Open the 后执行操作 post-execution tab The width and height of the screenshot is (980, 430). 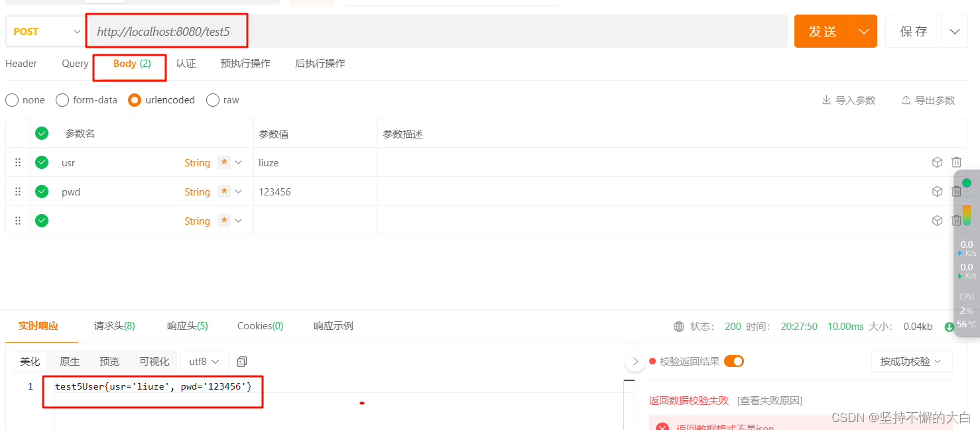pos(320,64)
